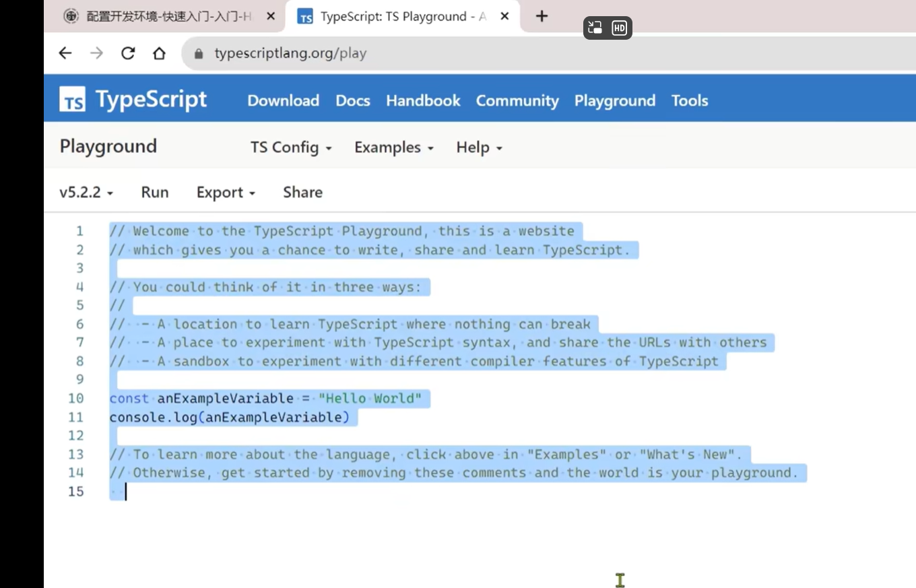Close the first browser tab (配置开发环境)
The height and width of the screenshot is (588, 916).
(271, 16)
